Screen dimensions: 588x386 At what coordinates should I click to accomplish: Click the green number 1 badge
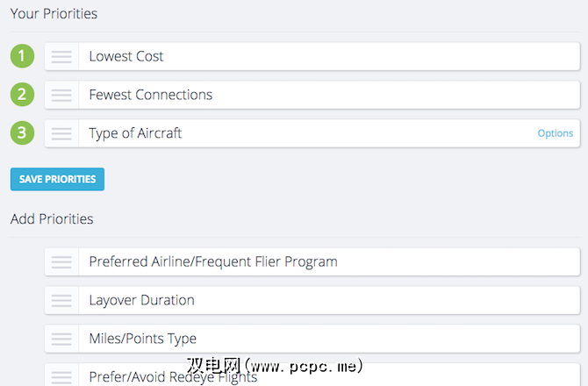click(x=22, y=56)
